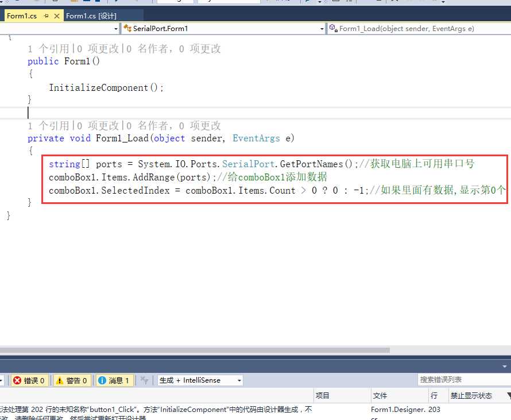Screen dimensions: 511x420
Task: Click the 搜索错误列表 search box
Action: 464,380
